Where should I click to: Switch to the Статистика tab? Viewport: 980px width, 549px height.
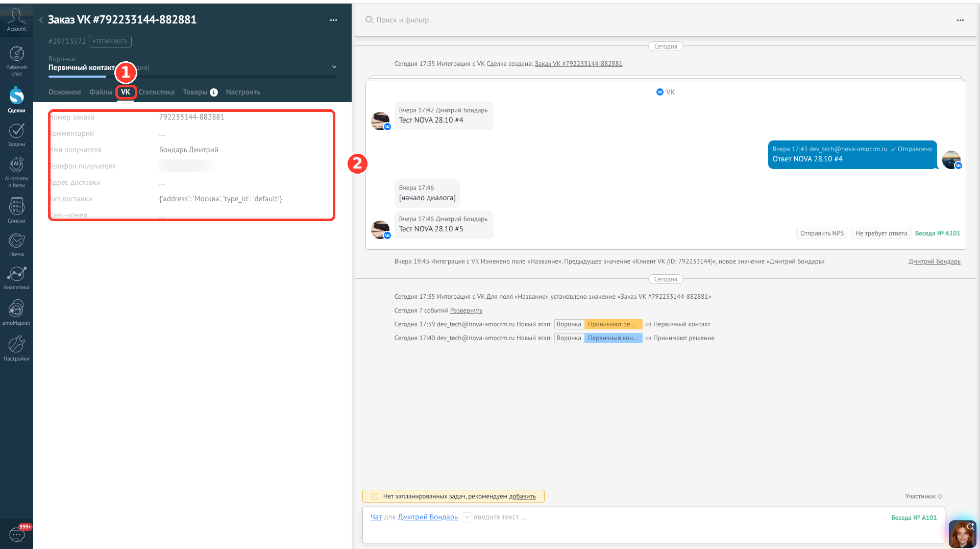pyautogui.click(x=157, y=92)
